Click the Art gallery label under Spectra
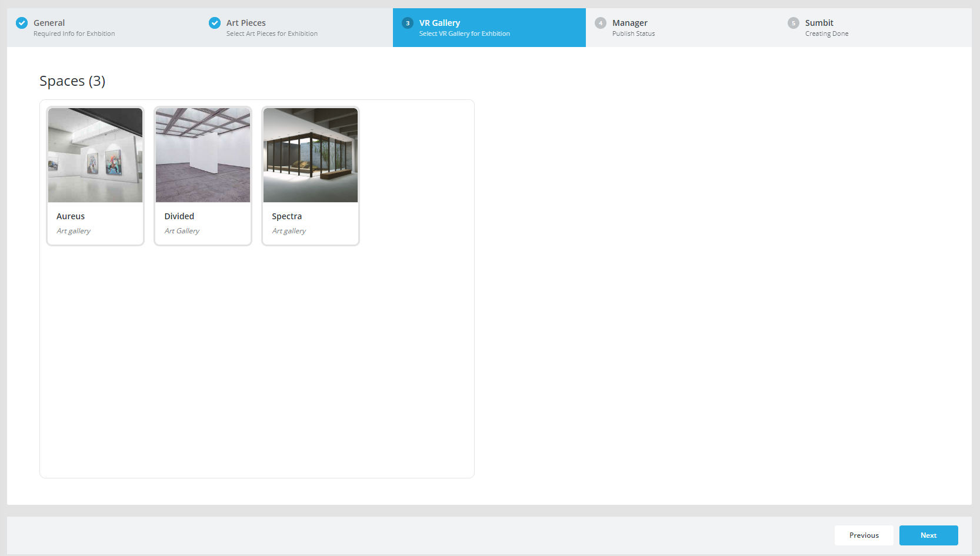 click(x=289, y=231)
